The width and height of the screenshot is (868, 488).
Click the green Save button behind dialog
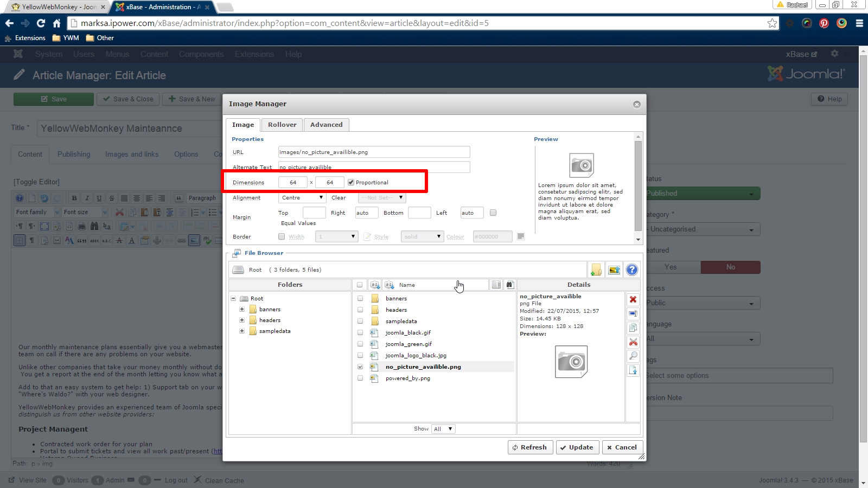coord(54,99)
